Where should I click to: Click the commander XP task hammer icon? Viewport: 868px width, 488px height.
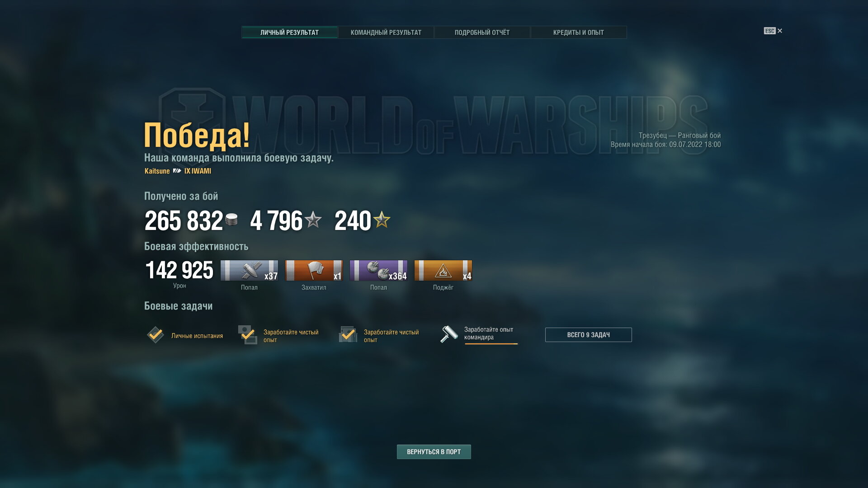coord(449,334)
